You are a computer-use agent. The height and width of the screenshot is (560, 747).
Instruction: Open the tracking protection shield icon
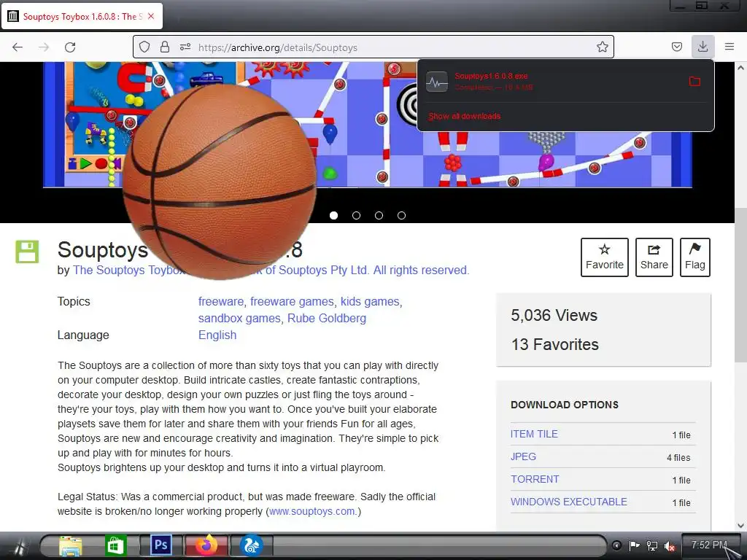pyautogui.click(x=144, y=47)
